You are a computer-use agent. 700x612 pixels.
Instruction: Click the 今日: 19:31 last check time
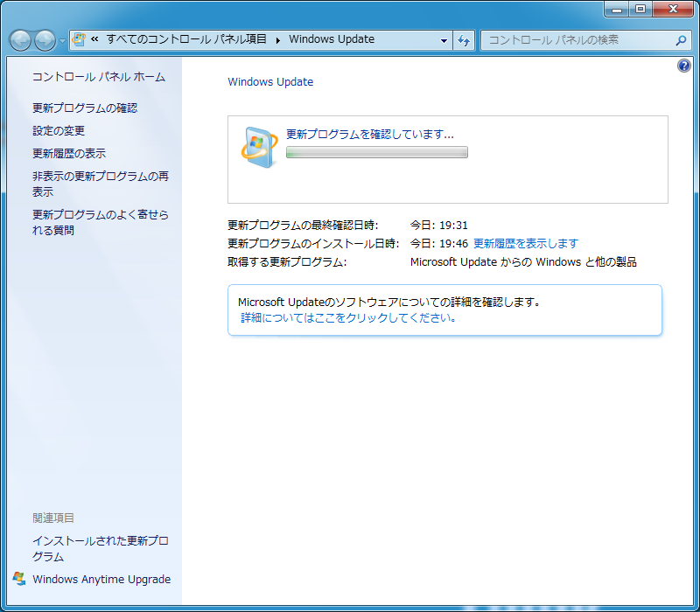coord(439,226)
